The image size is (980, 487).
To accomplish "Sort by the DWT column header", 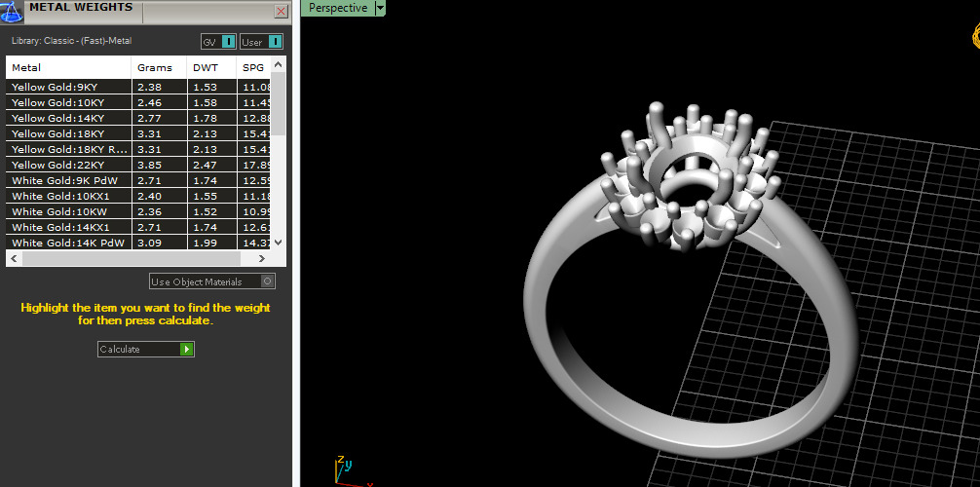I will (x=211, y=67).
